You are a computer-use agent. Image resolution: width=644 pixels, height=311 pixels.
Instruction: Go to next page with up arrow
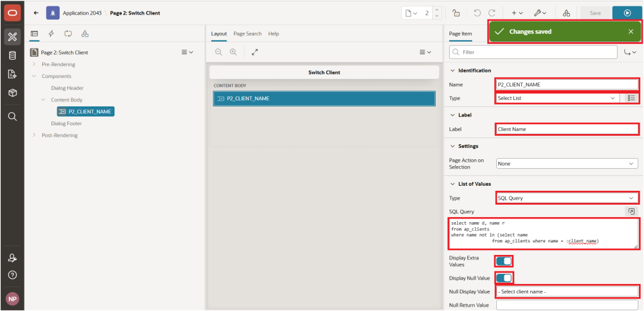click(x=436, y=10)
